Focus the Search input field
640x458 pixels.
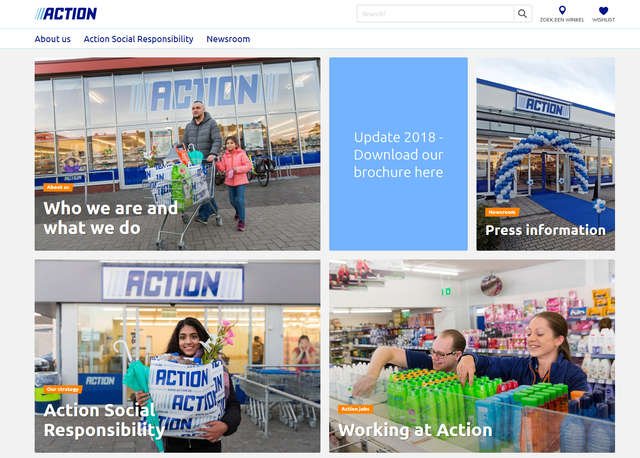coord(435,14)
